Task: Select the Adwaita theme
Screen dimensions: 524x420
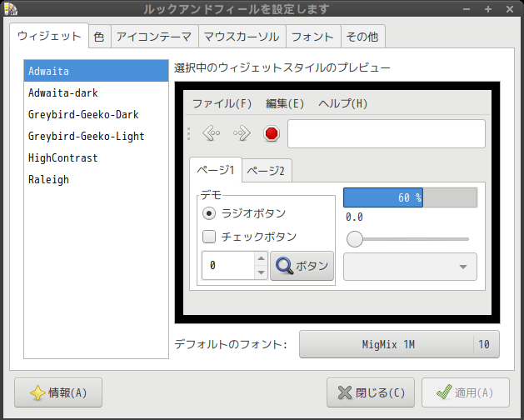Action: (97, 71)
